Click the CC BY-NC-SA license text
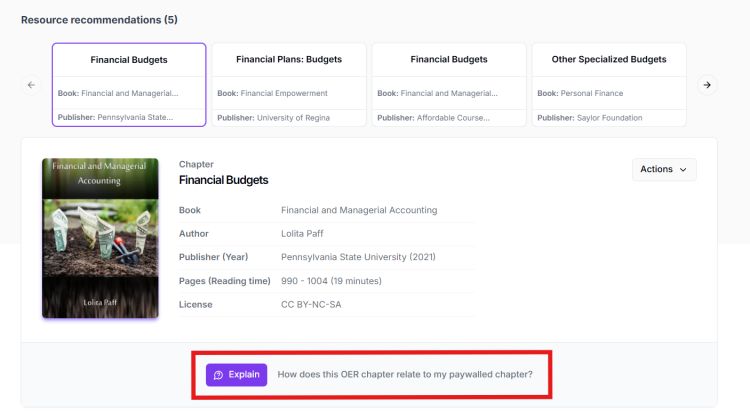This screenshot has height=411, width=750. tap(311, 304)
